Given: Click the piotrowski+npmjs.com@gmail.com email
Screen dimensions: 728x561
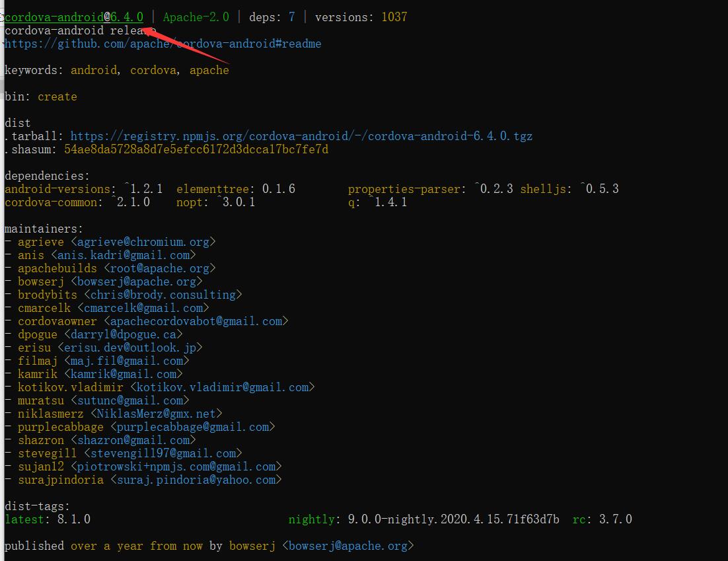Looking at the screenshot, I should pos(176,467).
